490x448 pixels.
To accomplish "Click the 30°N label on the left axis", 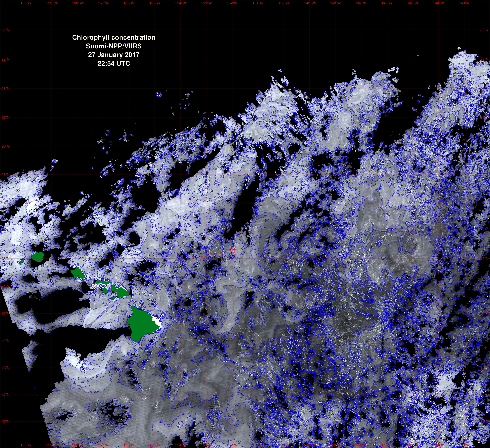I will pos(6,30).
